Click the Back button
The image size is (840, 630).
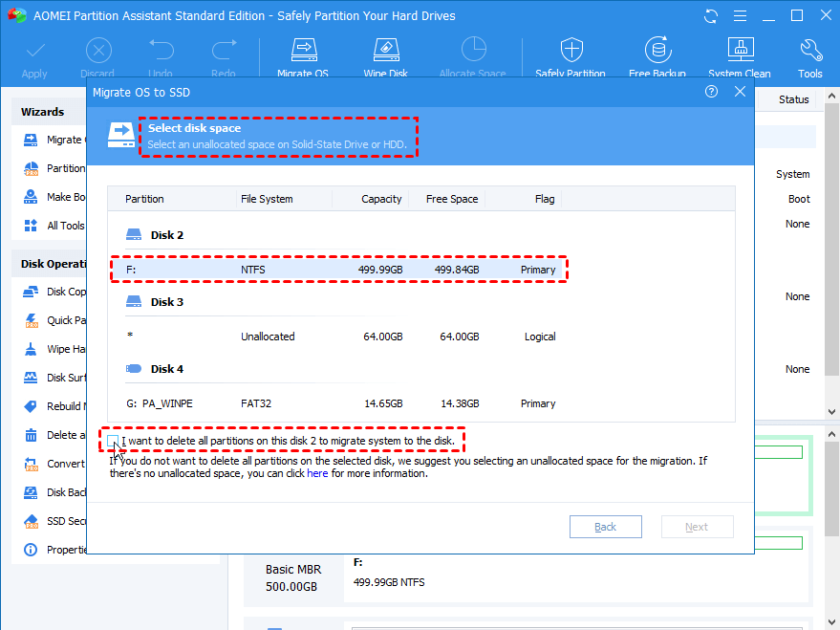click(605, 527)
